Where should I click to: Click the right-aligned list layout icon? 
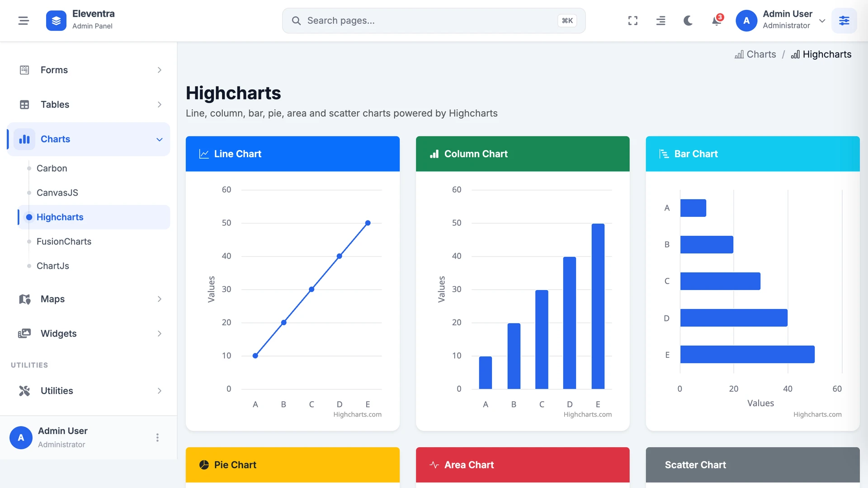pos(660,21)
